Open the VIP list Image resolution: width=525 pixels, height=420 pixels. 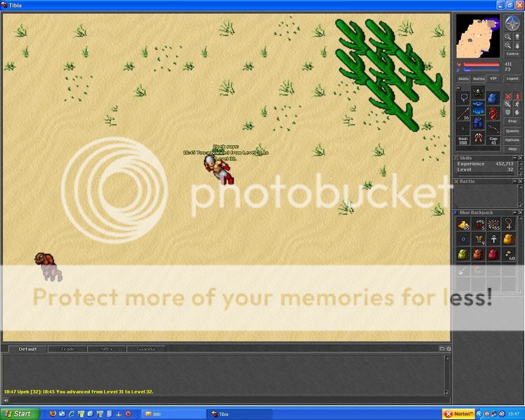(x=493, y=78)
